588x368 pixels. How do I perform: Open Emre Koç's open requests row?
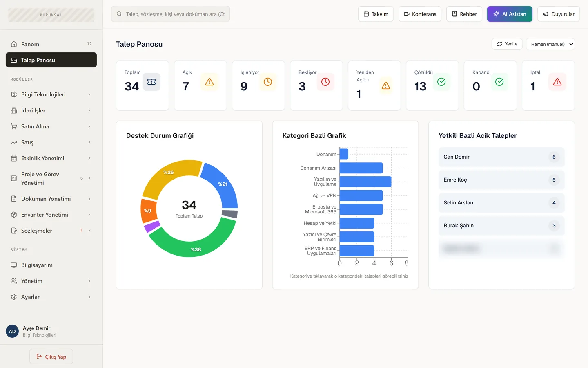tap(501, 180)
